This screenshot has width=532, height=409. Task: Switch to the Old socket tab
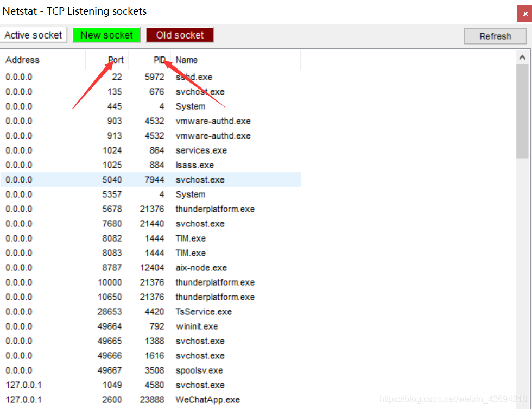tap(180, 35)
